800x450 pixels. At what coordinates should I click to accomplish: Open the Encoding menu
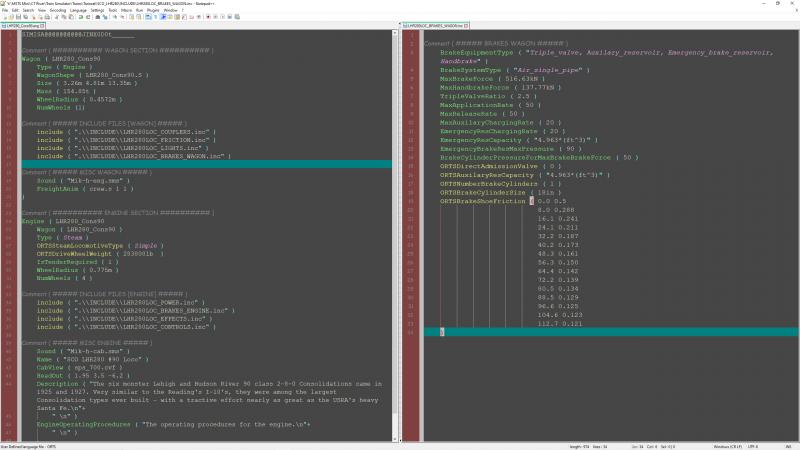pos(58,10)
